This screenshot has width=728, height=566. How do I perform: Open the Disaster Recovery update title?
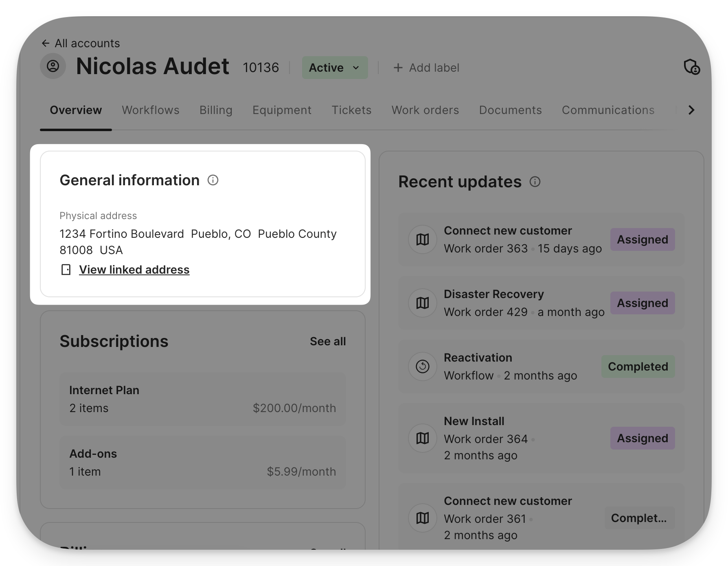(494, 294)
